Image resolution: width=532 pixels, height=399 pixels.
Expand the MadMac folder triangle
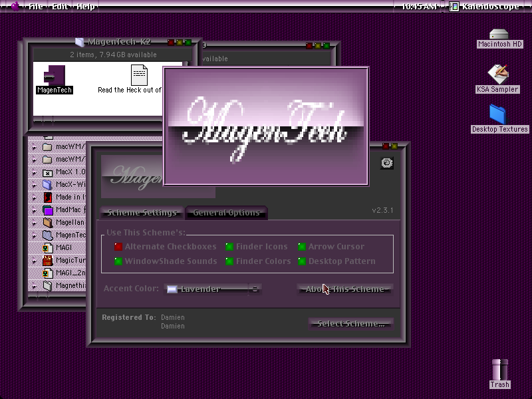click(35, 210)
